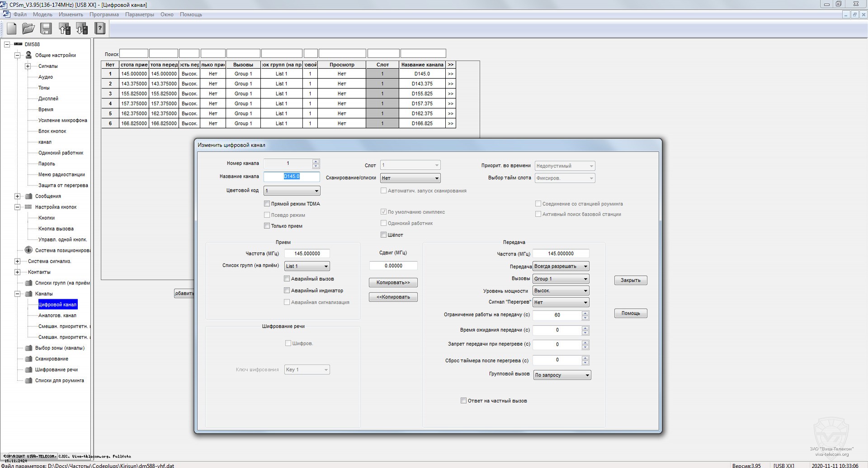Image resolution: width=868 pixels, height=468 pixels.
Task: Click the Списки групп folder icon
Action: pos(28,283)
